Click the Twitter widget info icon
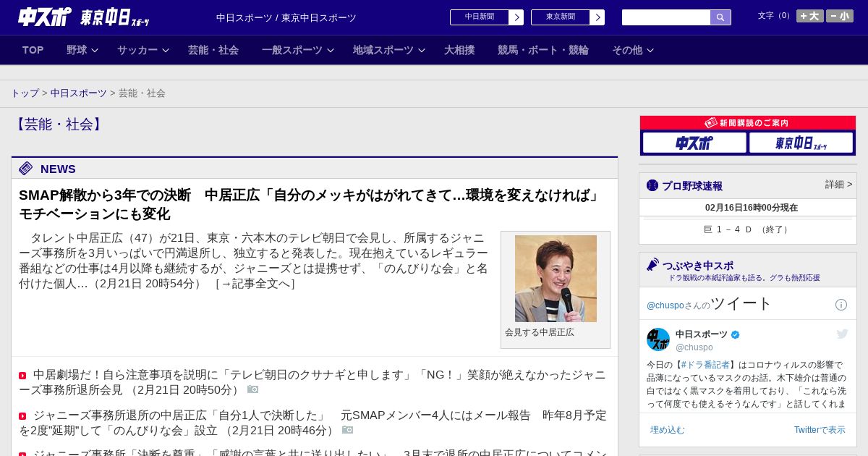 tap(841, 305)
